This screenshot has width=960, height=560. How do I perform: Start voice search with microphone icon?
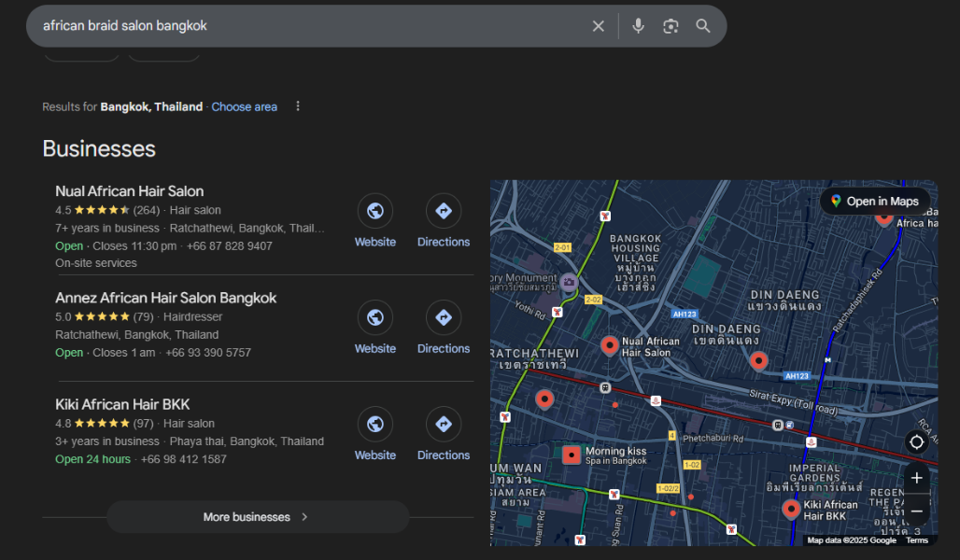(638, 26)
